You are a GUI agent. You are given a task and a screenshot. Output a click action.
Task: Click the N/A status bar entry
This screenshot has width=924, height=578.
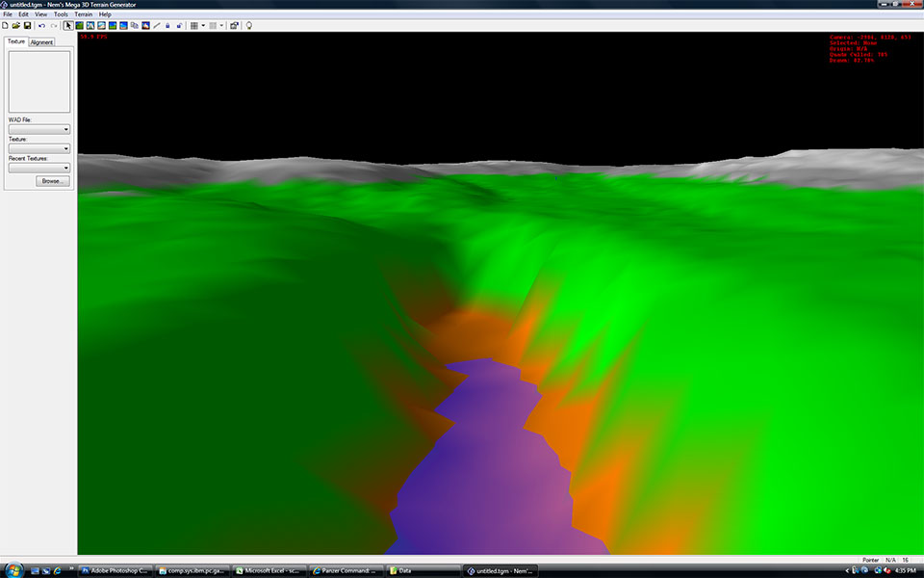click(x=890, y=560)
